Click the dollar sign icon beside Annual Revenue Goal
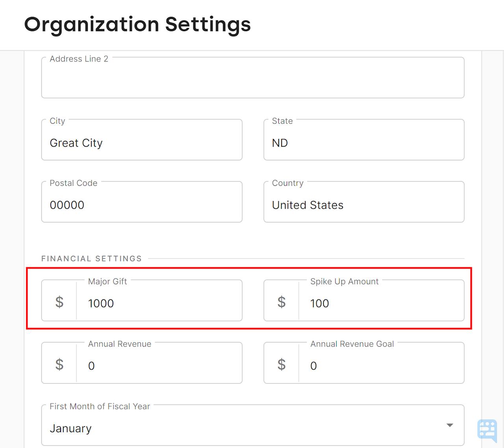The width and height of the screenshot is (504, 448). tap(281, 364)
